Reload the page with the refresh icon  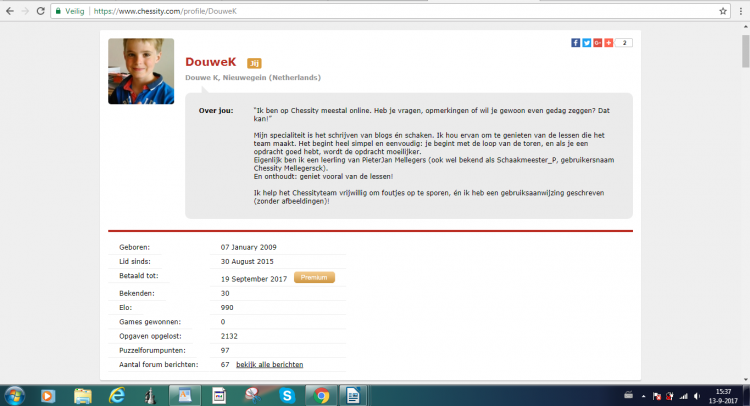tap(41, 11)
